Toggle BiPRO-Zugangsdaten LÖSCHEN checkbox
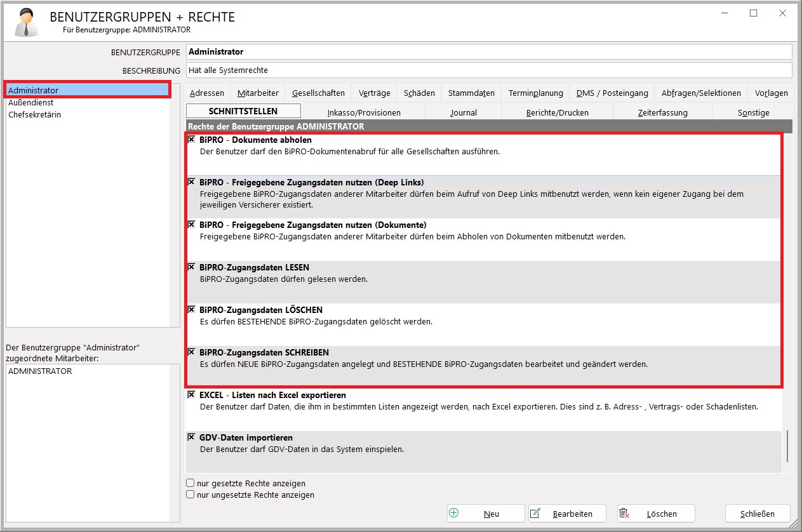Image resolution: width=802 pixels, height=532 pixels. tap(192, 310)
